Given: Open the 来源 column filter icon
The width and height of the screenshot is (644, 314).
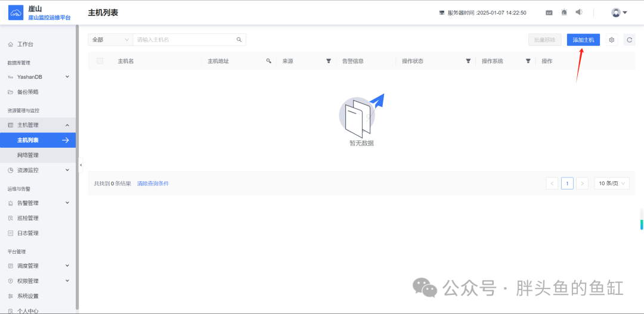Looking at the screenshot, I should coord(329,61).
